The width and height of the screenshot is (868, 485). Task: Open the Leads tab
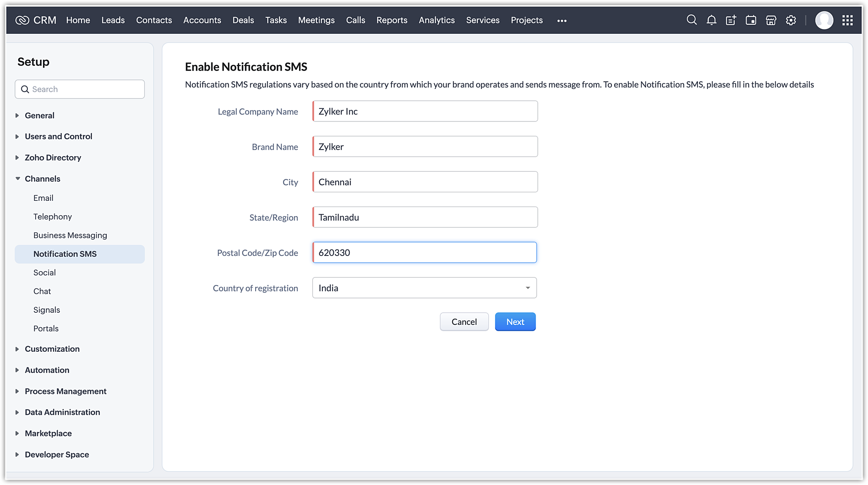point(113,20)
